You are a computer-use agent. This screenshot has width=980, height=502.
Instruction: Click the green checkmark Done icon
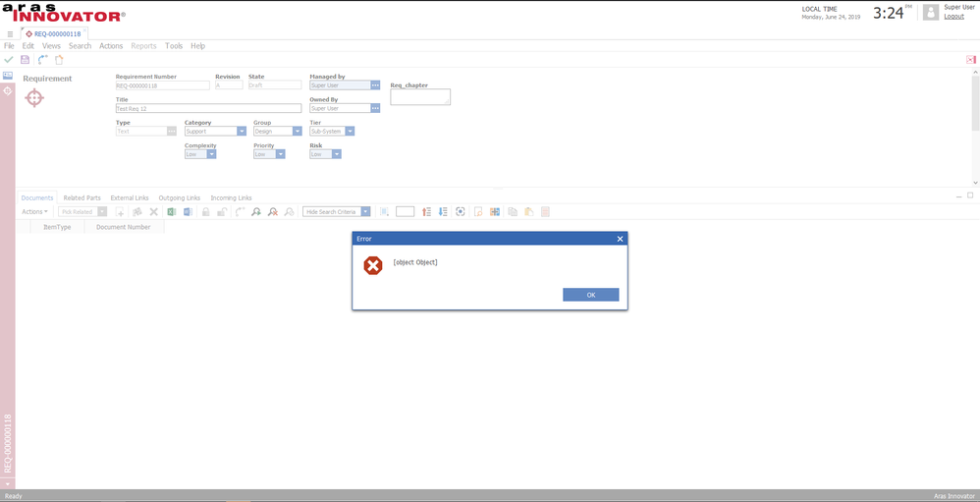(9, 60)
